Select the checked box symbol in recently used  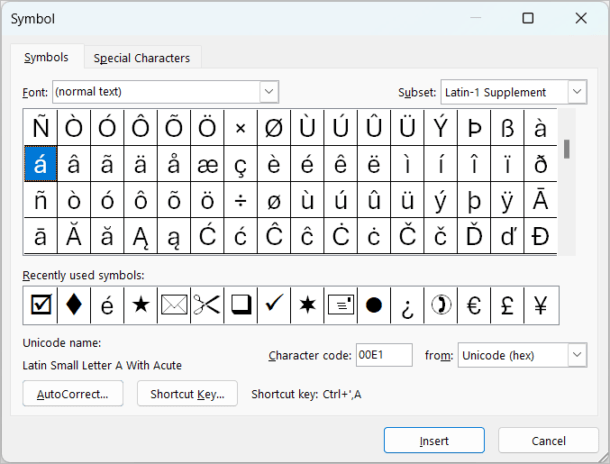[40, 305]
